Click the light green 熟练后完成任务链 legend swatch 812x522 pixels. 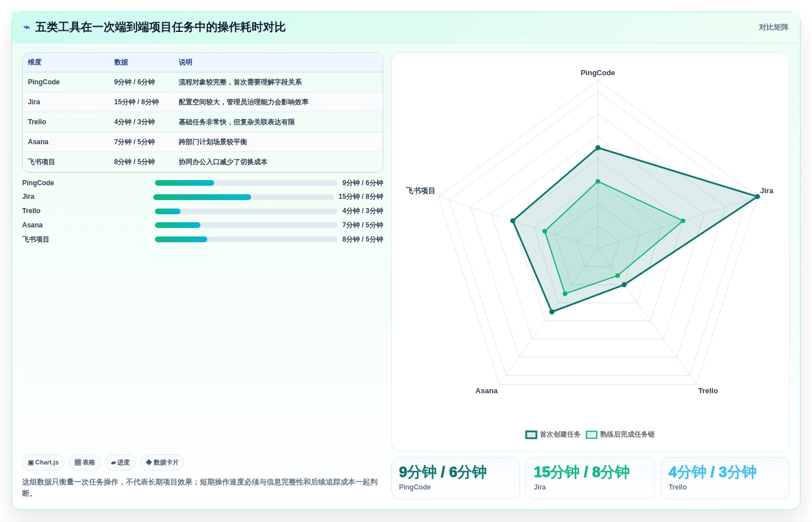[592, 435]
